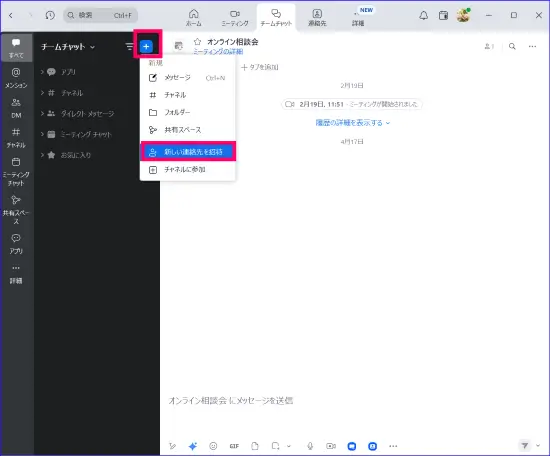Click the second blue app icon in composer

373,446
